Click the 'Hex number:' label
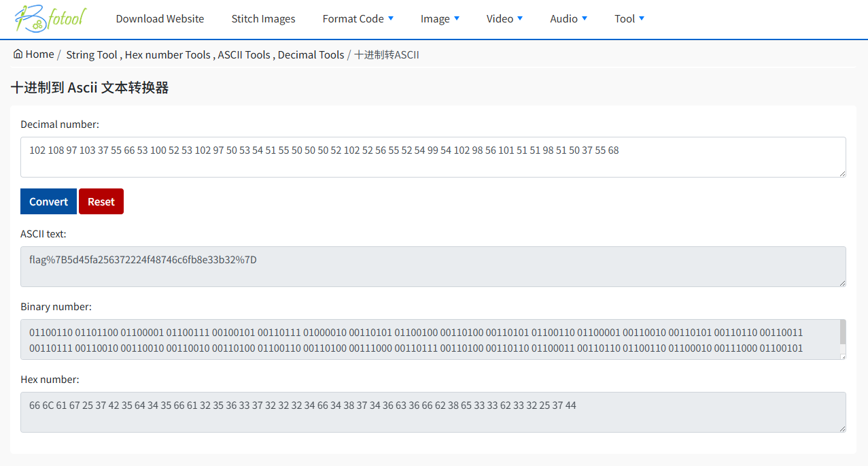The image size is (868, 466). pos(50,380)
